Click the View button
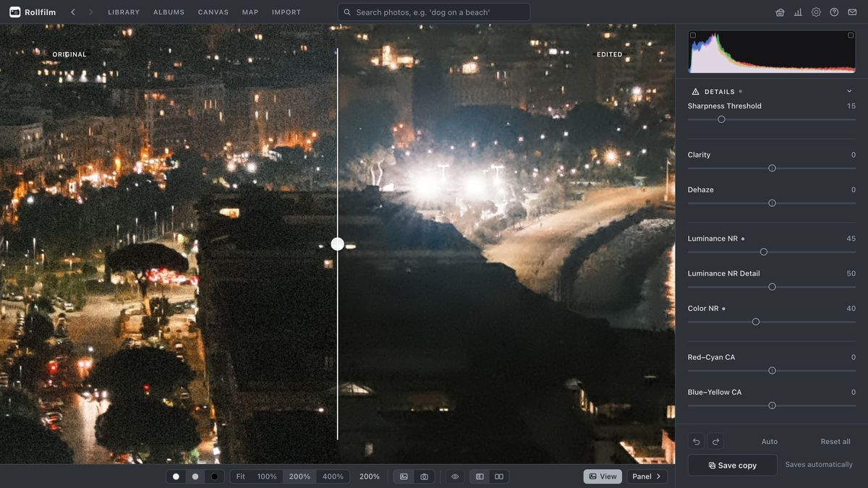The height and width of the screenshot is (488, 868). click(x=603, y=476)
